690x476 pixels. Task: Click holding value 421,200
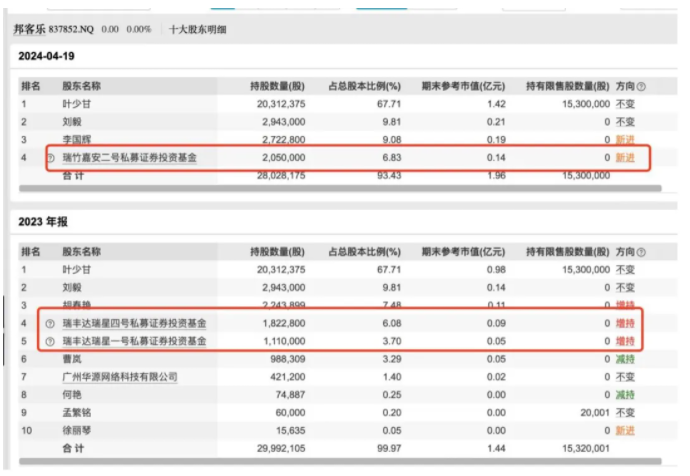pyautogui.click(x=288, y=377)
